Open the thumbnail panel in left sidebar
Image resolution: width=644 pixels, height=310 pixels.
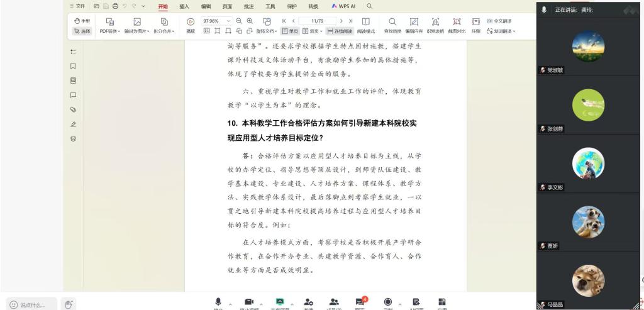pos(73,80)
